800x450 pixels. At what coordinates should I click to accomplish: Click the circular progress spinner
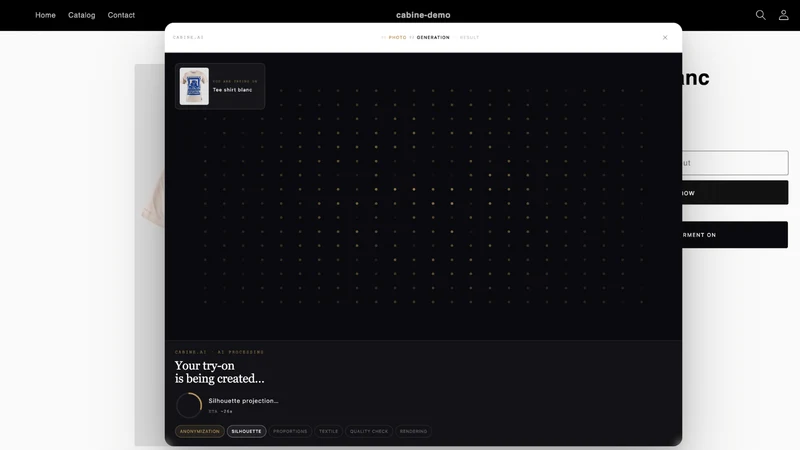coord(189,406)
